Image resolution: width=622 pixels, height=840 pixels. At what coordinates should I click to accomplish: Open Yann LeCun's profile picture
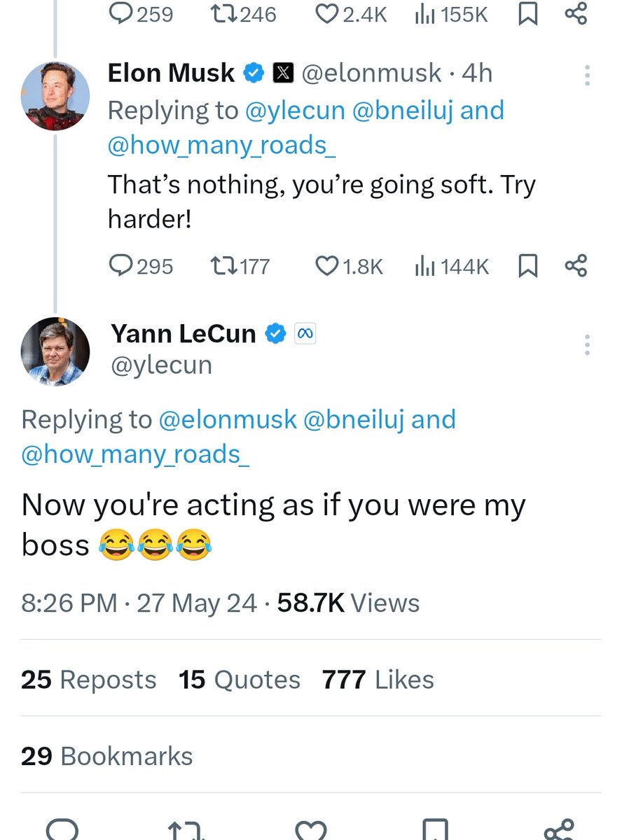tap(55, 351)
